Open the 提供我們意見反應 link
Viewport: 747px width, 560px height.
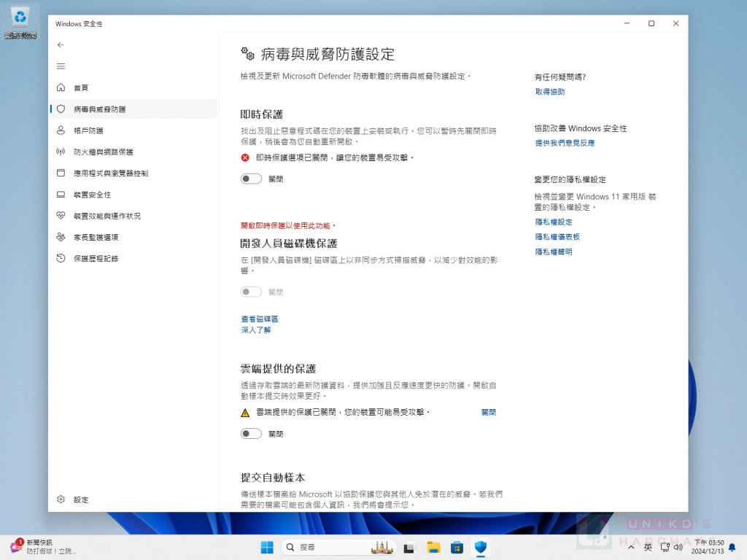565,143
